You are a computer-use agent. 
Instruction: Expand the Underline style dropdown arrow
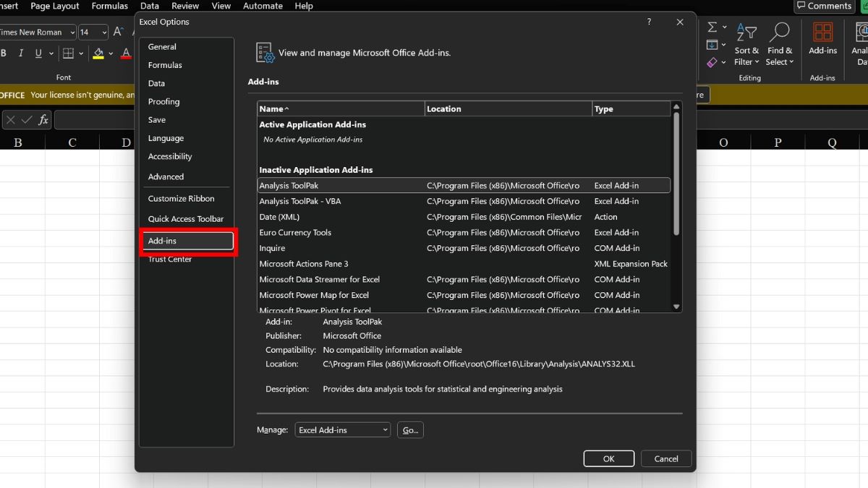51,53
